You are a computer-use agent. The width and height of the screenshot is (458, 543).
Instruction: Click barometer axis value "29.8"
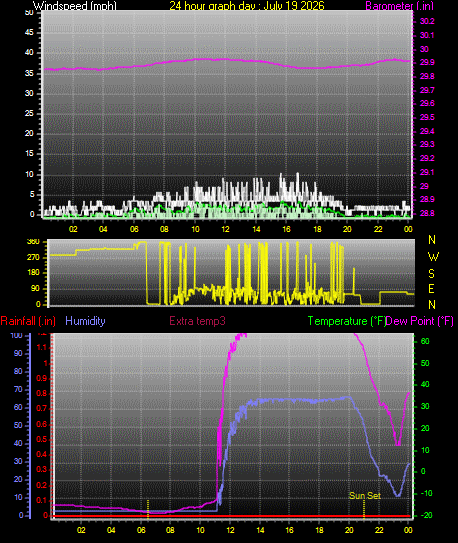click(427, 77)
